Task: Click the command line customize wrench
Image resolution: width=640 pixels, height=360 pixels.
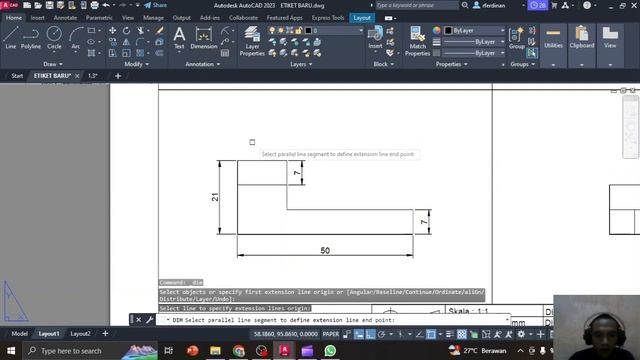Action: tap(149, 320)
